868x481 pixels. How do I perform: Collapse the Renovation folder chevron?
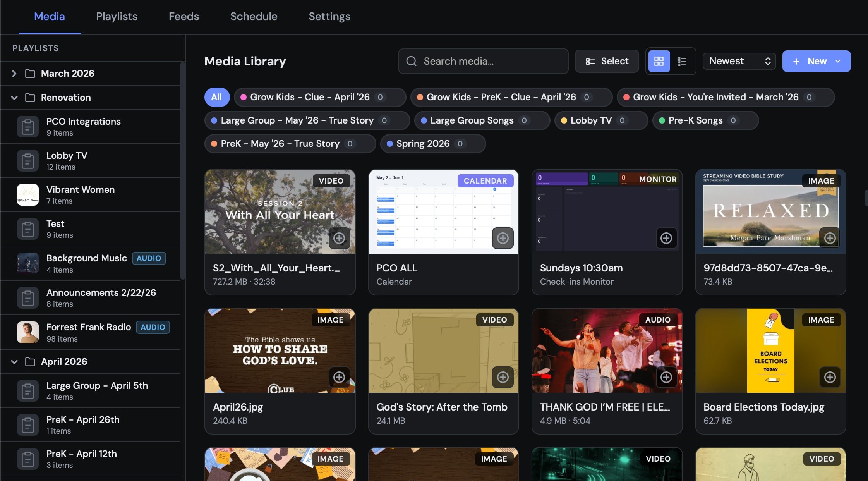14,98
